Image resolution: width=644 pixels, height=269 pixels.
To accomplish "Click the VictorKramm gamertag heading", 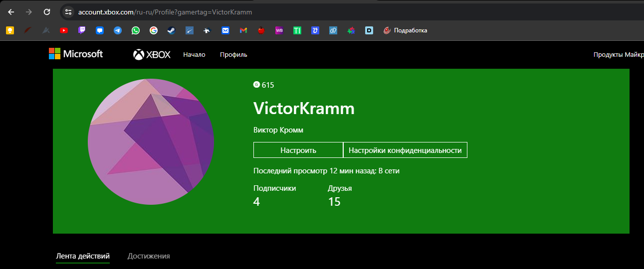I will pos(304,108).
